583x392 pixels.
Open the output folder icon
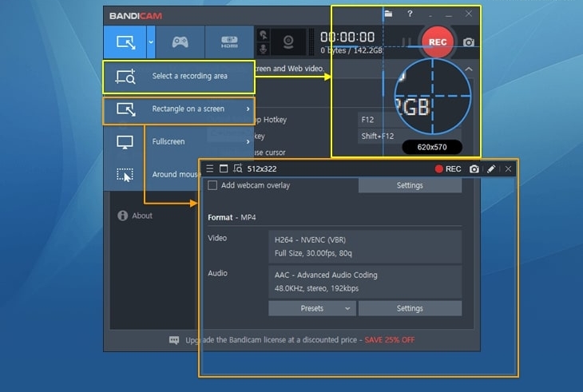(388, 14)
